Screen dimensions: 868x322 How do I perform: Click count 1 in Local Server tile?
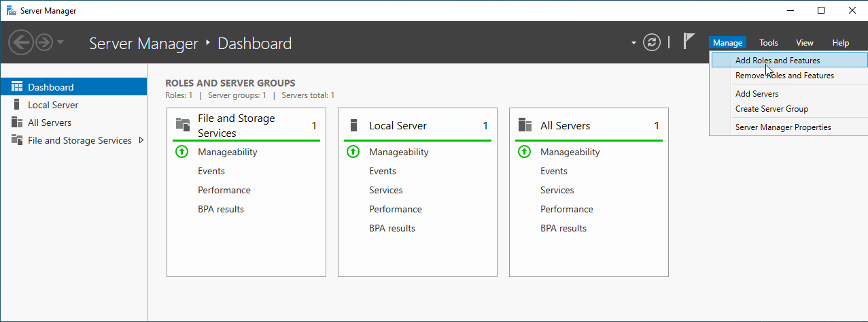(485, 126)
